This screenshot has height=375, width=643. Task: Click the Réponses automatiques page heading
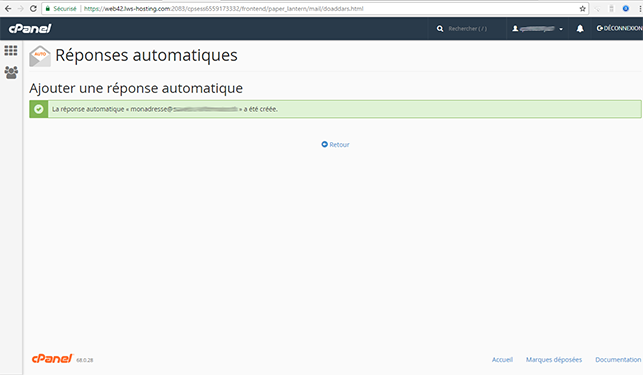pyautogui.click(x=146, y=55)
